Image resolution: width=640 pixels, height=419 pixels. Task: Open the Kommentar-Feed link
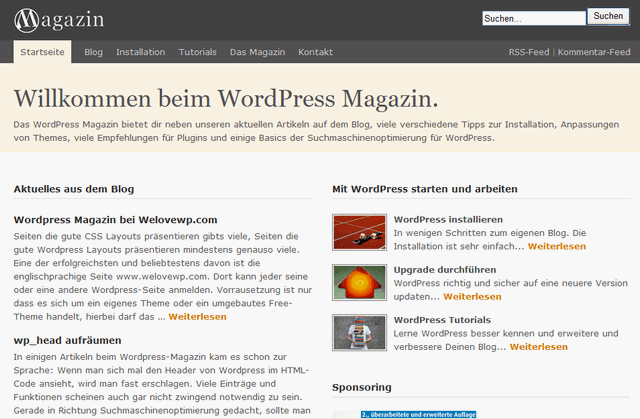[x=594, y=52]
